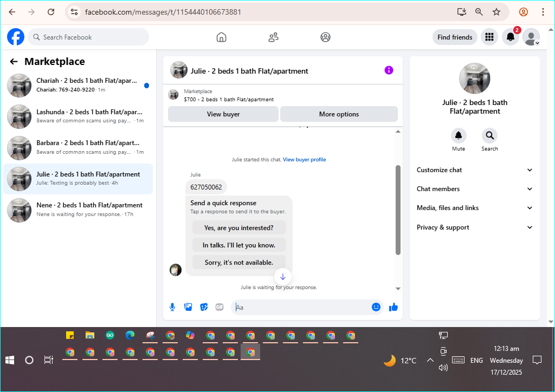Image resolution: width=555 pixels, height=392 pixels.
Task: Send quick reply 'Yes, are you interested?'
Action: tap(239, 228)
